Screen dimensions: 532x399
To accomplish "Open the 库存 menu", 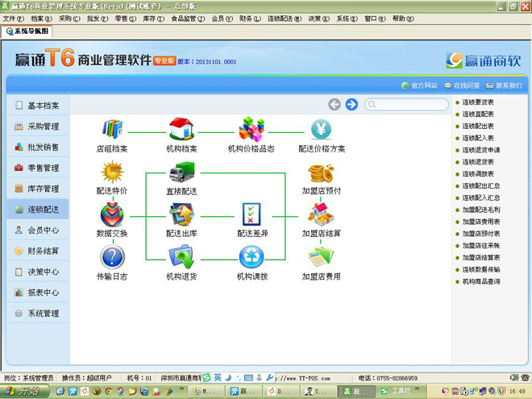I will (x=154, y=19).
